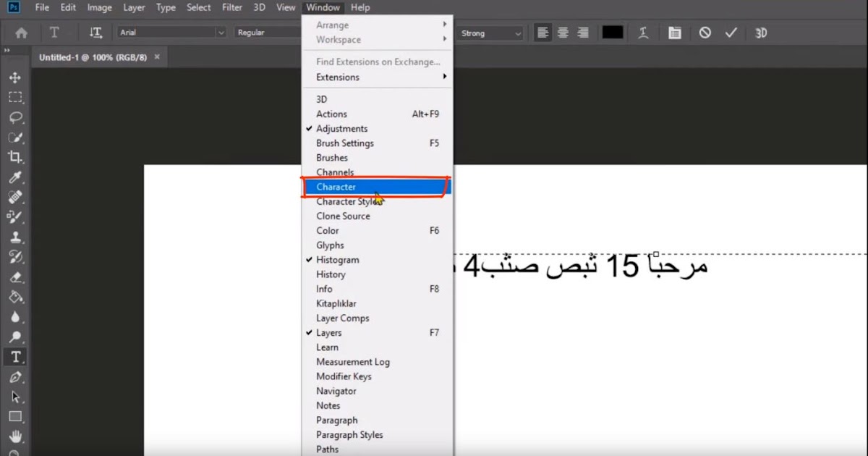868x456 pixels.
Task: Click the Photoshop Ps logo icon
Action: coord(14,7)
